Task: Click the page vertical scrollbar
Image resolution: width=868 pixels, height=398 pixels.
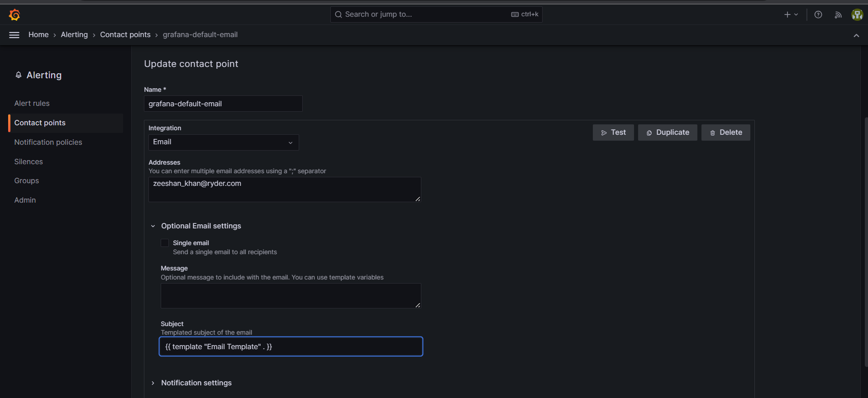Action: click(x=866, y=242)
